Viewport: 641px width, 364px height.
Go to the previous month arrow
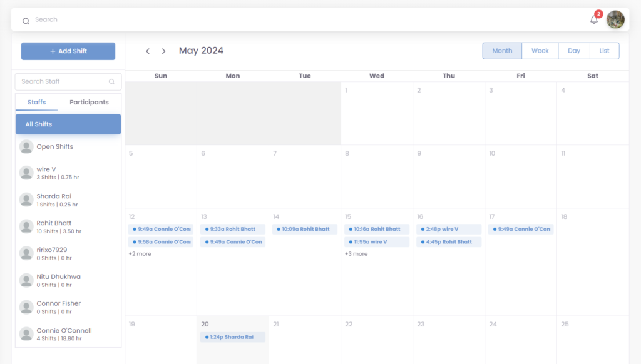coord(148,51)
